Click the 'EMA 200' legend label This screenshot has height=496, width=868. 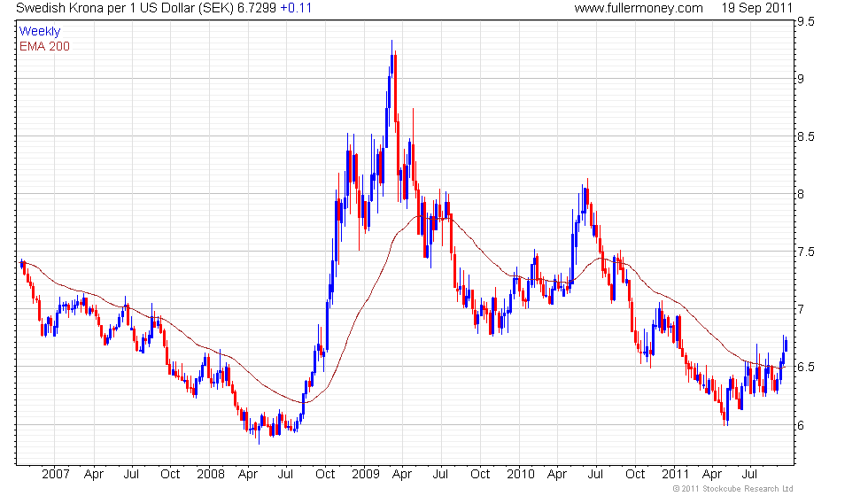click(x=44, y=46)
